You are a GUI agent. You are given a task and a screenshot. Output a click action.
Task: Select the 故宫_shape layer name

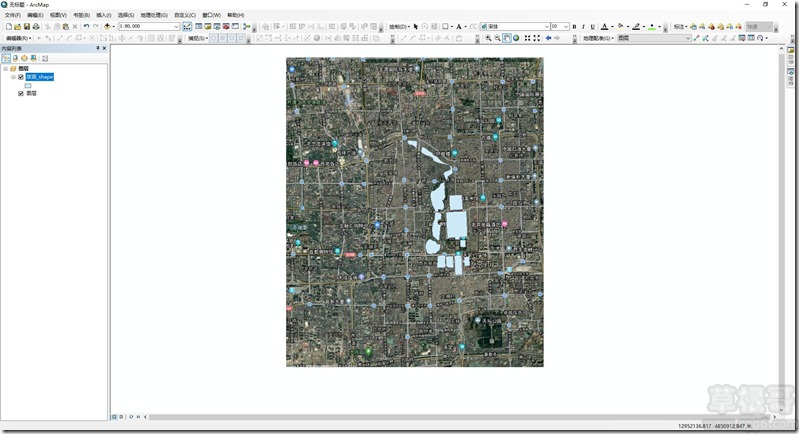40,77
